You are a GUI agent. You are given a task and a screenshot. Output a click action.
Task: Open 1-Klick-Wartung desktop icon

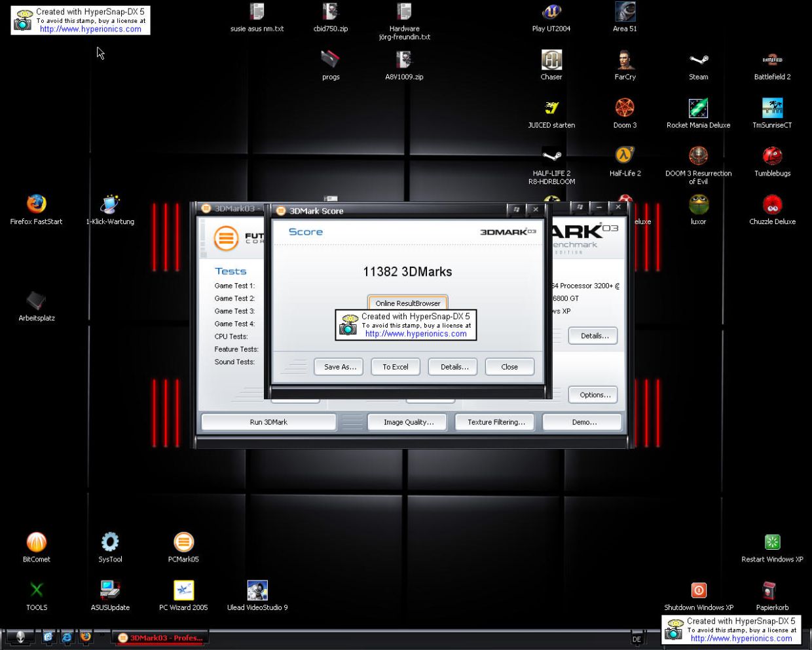click(x=110, y=204)
